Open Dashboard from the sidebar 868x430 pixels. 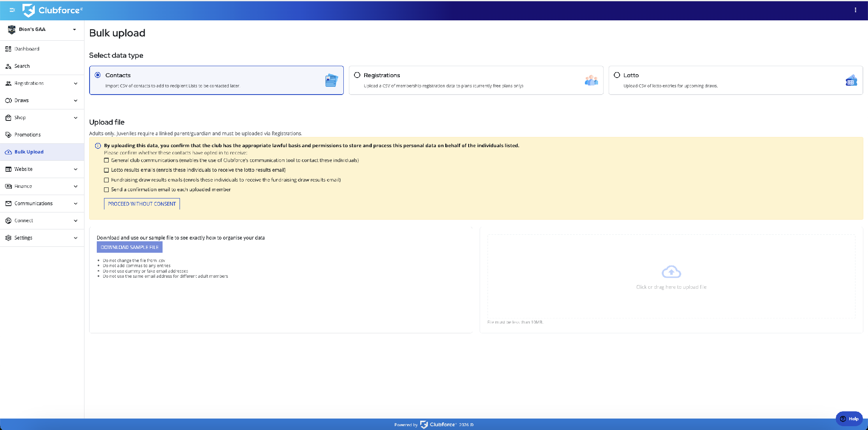42,49
